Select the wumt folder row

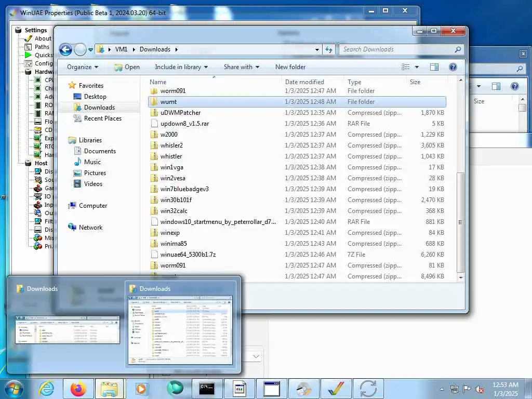[x=297, y=102]
